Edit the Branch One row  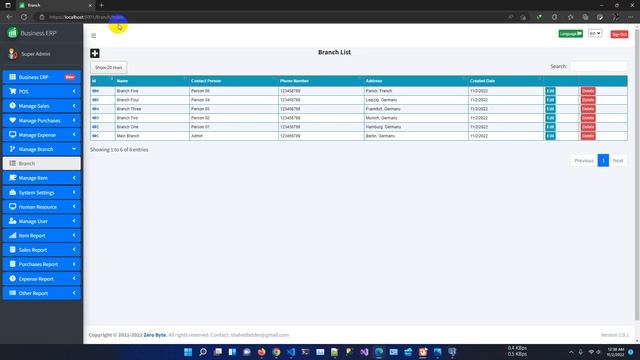point(550,127)
